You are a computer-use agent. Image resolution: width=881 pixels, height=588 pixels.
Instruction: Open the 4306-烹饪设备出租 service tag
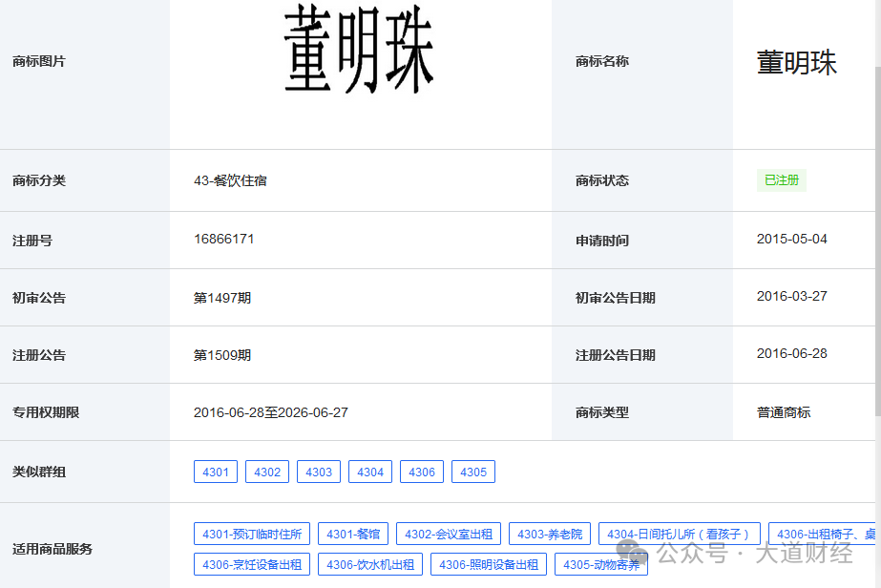coord(252,564)
